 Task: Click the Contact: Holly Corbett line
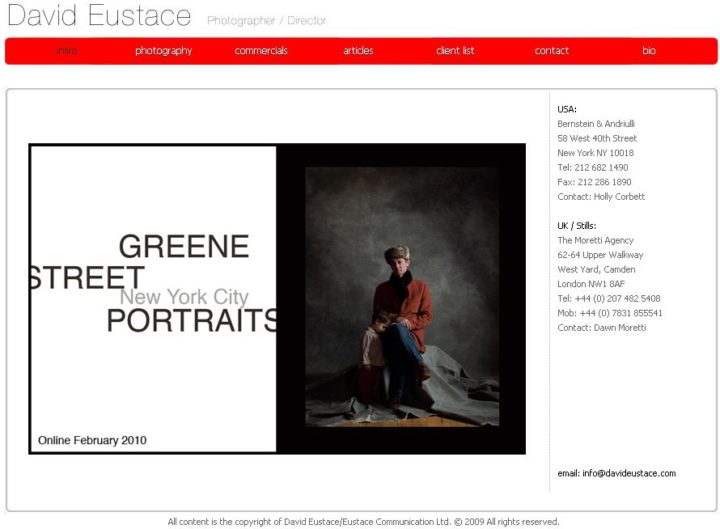point(601,197)
